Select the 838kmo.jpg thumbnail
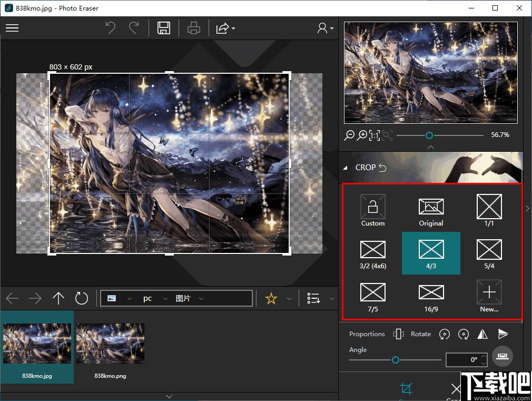Image resolution: width=532 pixels, height=401 pixels. coord(37,347)
